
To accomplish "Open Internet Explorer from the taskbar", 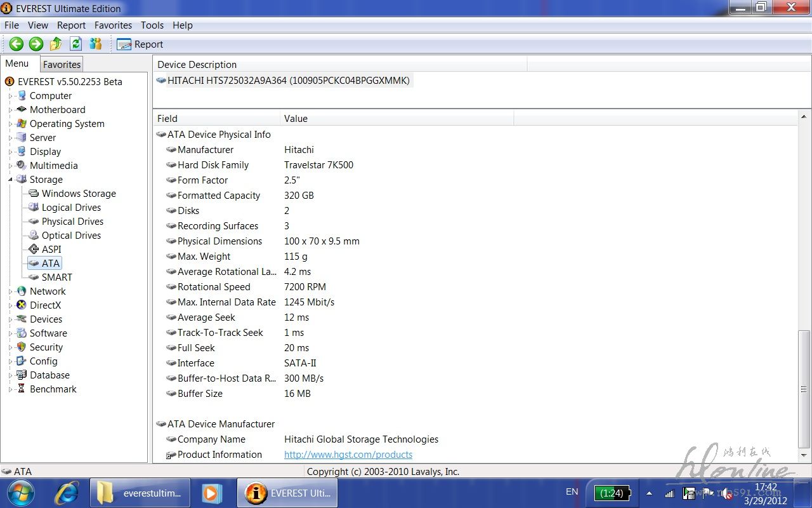I will (67, 493).
